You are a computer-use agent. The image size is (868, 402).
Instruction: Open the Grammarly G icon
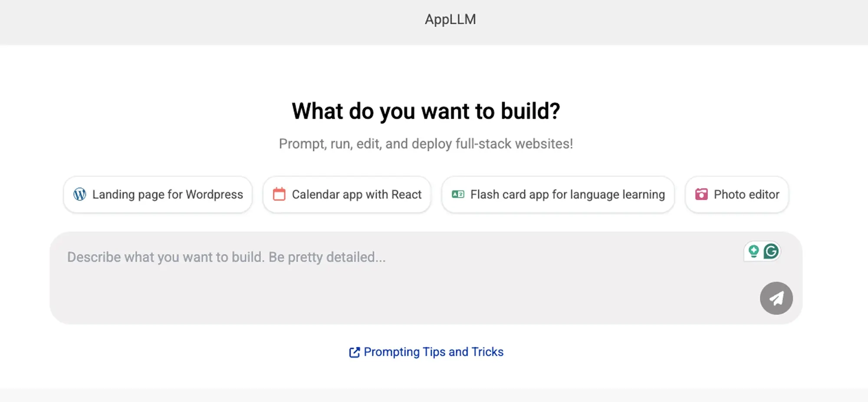point(771,251)
